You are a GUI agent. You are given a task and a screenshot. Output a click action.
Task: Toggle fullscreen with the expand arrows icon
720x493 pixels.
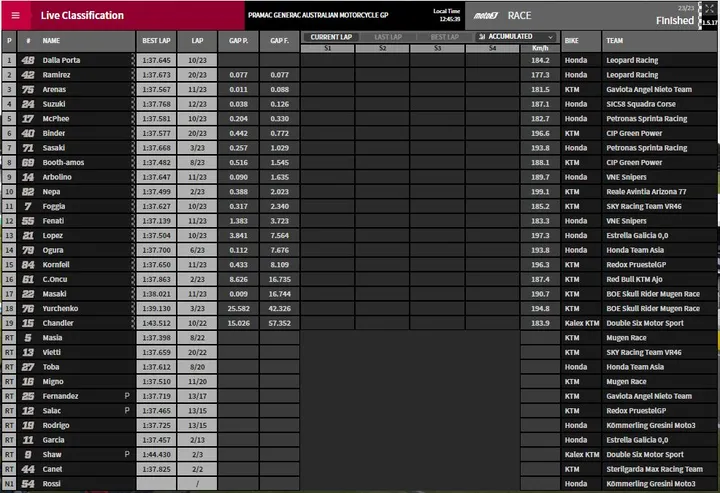[x=709, y=9]
